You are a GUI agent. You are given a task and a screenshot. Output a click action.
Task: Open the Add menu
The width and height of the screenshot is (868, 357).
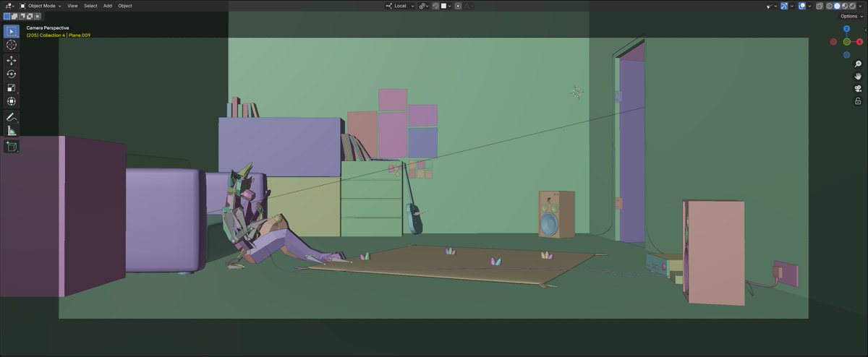[x=108, y=6]
